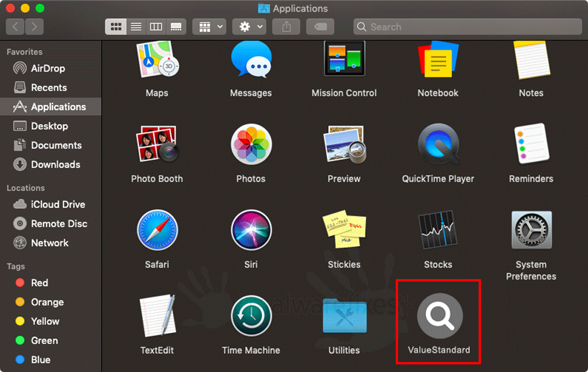Filter by the Orange tag
The height and width of the screenshot is (372, 588).
coord(51,302)
